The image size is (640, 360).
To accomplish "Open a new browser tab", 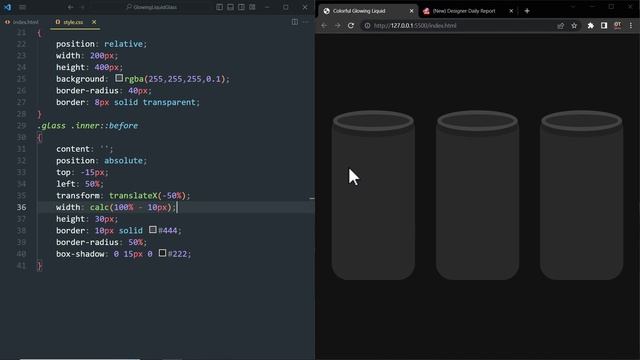I will pos(527,11).
